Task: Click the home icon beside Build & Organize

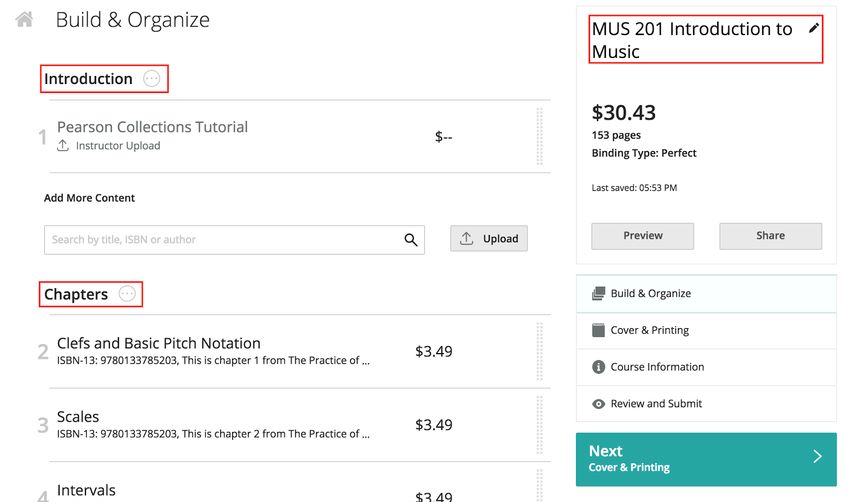Action: click(24, 20)
